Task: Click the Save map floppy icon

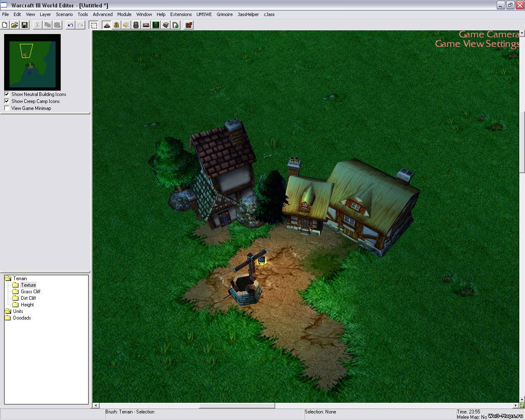Action: coord(25,25)
